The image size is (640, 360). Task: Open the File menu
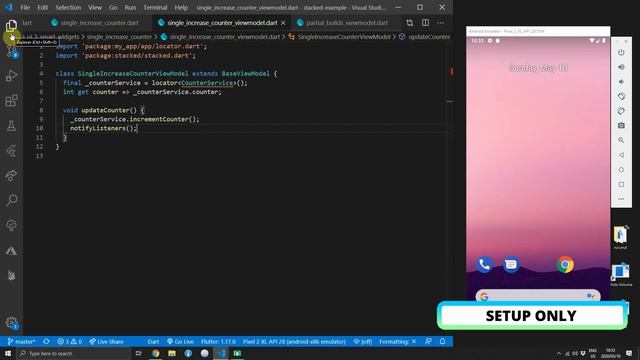coord(25,7)
